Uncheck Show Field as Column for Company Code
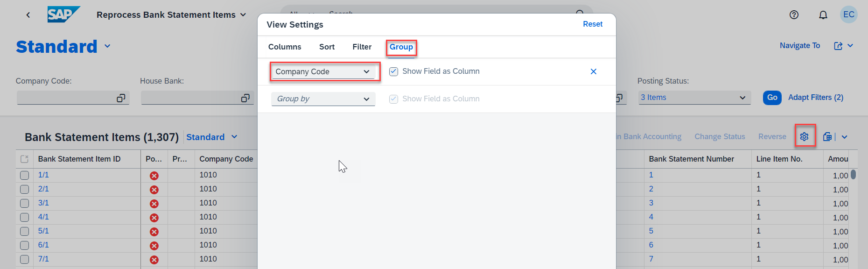Image resolution: width=868 pixels, height=269 pixels. pos(393,71)
